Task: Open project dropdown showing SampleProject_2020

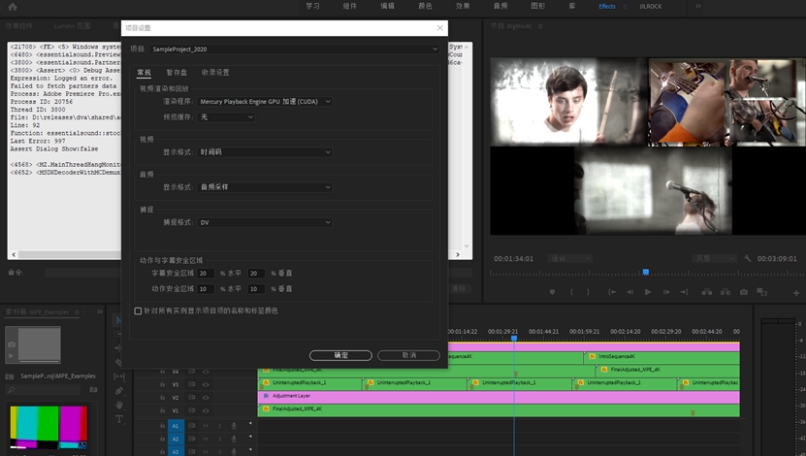Action: pos(295,49)
